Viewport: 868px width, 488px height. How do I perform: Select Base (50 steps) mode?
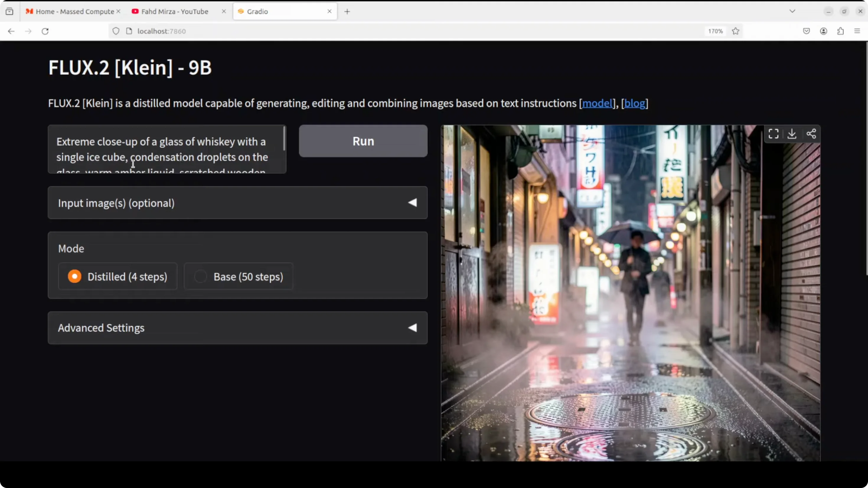coord(201,276)
